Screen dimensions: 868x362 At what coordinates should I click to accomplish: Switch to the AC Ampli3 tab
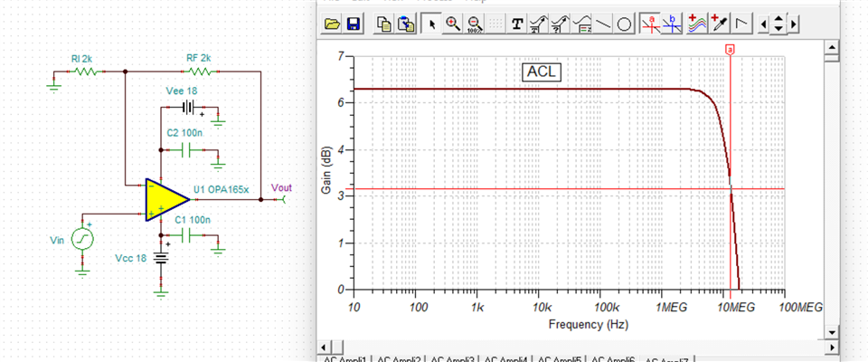(452, 359)
